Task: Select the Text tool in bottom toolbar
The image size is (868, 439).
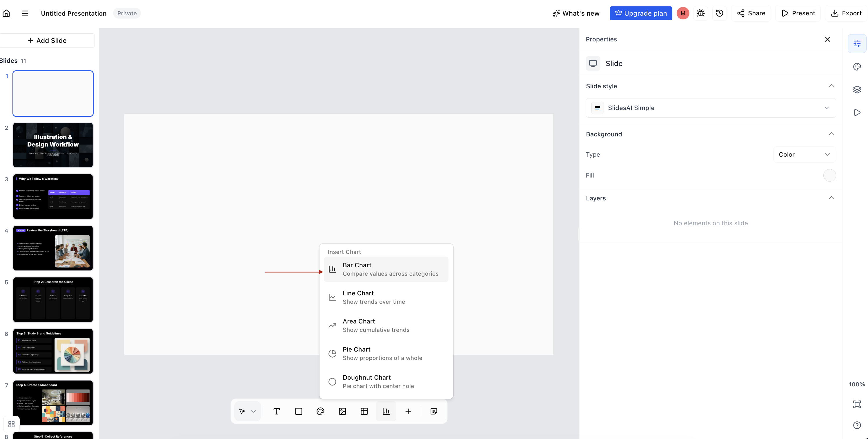Action: tap(277, 411)
